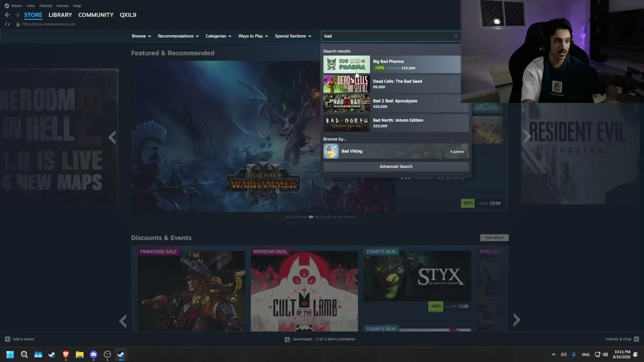This screenshot has height=362, width=644.
Task: Open the Bad North: Jotunn Edition thumbnail
Action: pyautogui.click(x=347, y=123)
